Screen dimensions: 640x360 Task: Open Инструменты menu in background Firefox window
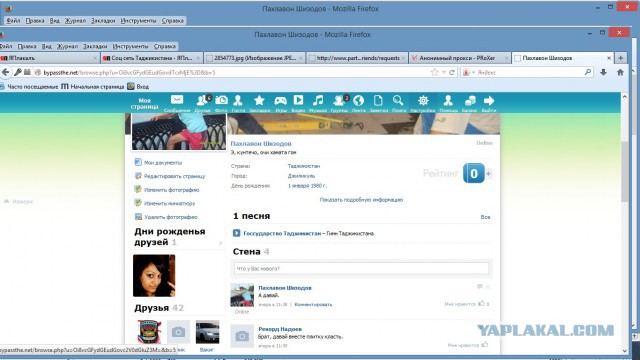point(138,20)
